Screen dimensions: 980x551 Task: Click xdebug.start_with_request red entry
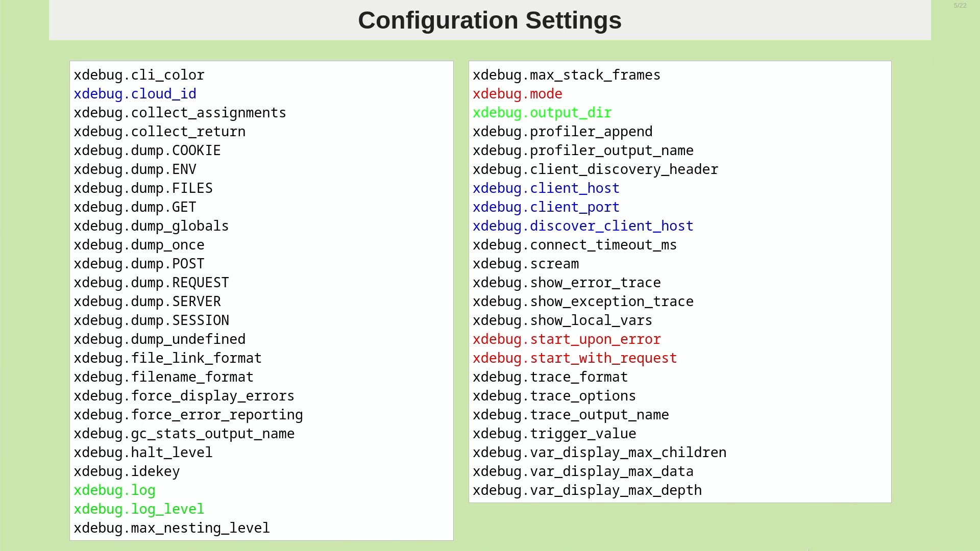(574, 358)
